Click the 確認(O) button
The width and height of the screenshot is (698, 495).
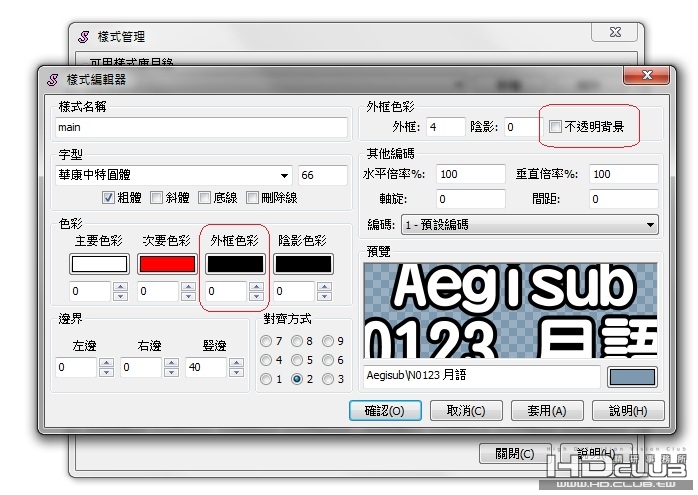[385, 410]
